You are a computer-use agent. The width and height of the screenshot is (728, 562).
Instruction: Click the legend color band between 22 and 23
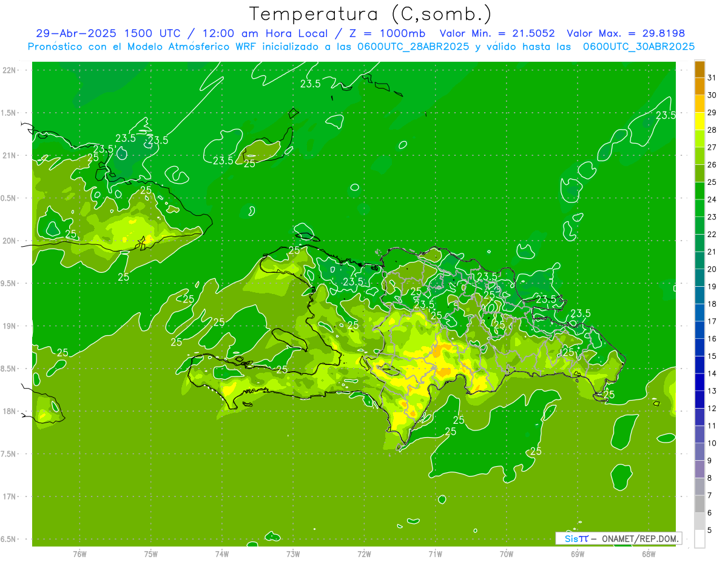coord(699,225)
